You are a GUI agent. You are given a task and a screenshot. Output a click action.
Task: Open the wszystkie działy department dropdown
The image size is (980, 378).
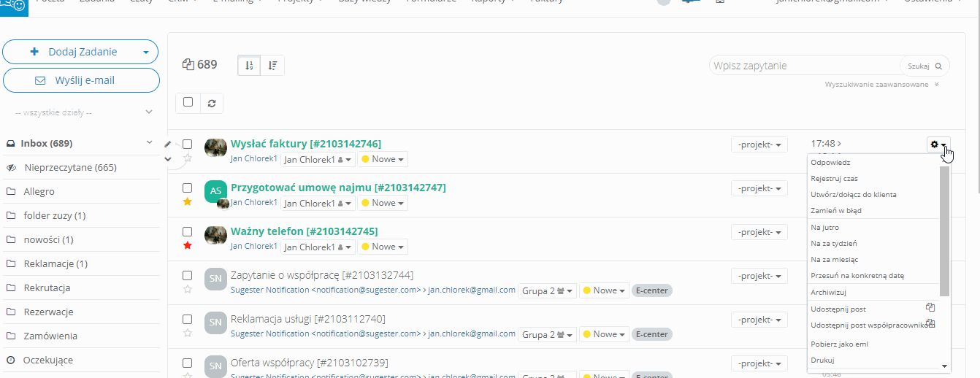point(81,112)
